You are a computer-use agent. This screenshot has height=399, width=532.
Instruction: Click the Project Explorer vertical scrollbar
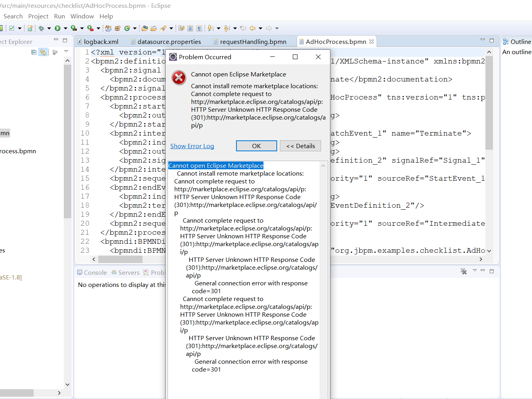(x=67, y=141)
